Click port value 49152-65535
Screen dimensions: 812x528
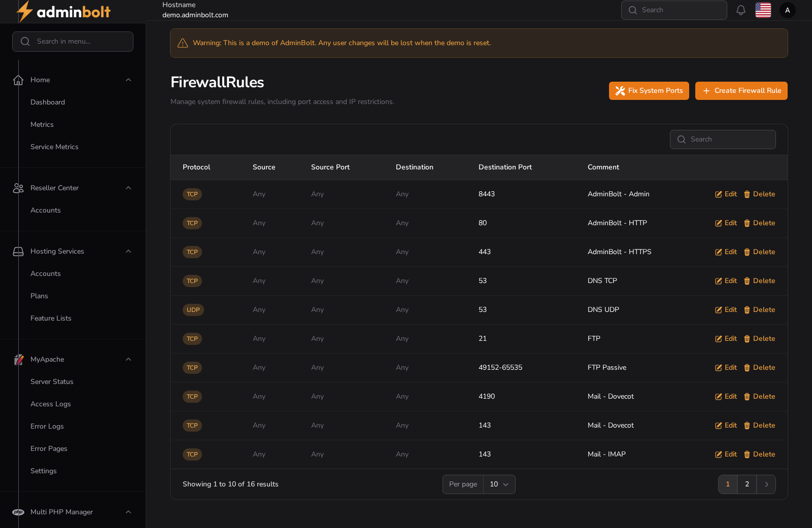[x=500, y=368]
